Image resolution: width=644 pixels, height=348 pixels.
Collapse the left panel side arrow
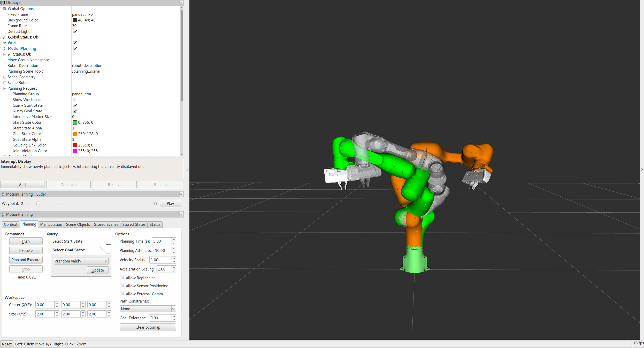click(x=187, y=170)
